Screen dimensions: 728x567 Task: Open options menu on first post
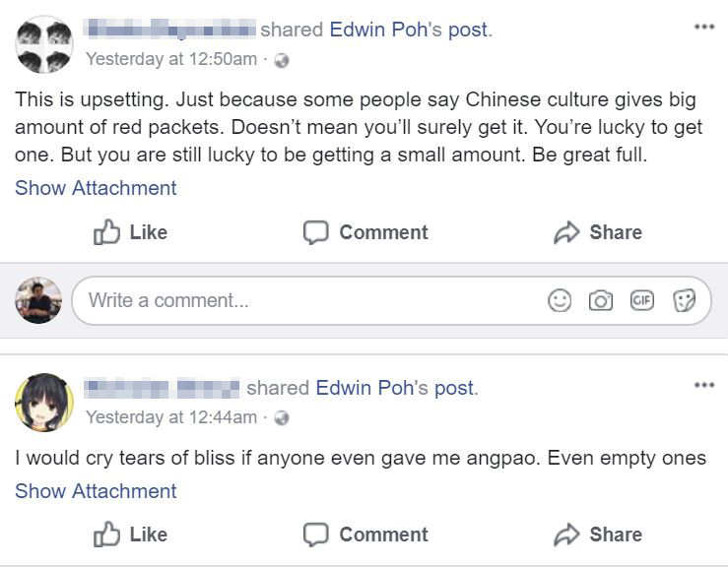click(703, 27)
